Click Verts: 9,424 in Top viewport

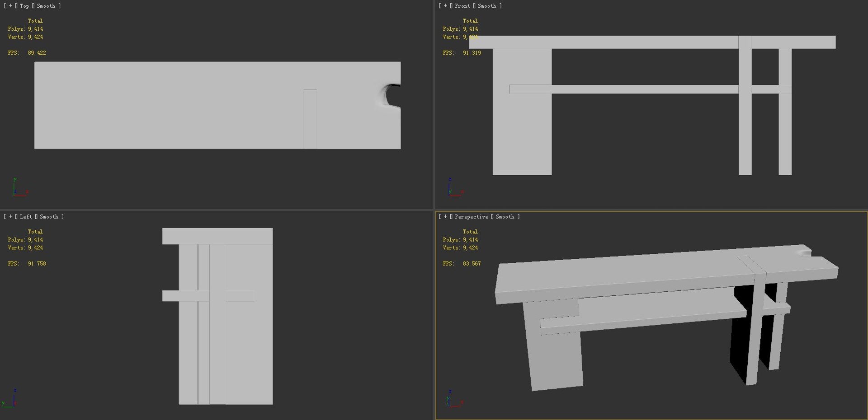click(25, 37)
